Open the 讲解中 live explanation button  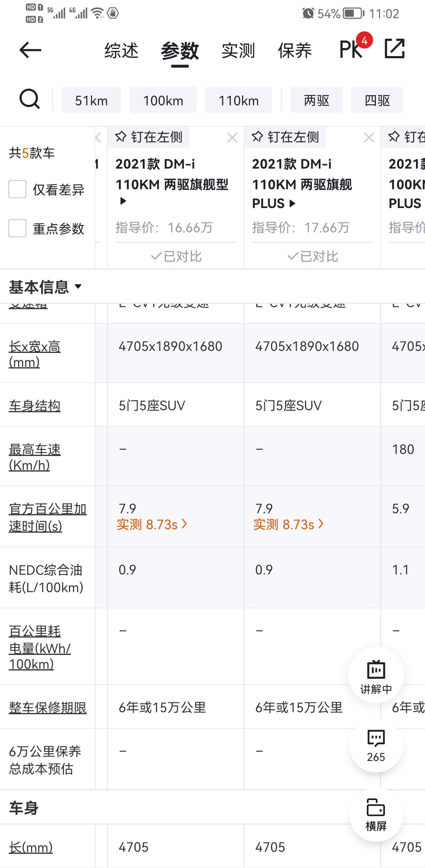tap(376, 675)
